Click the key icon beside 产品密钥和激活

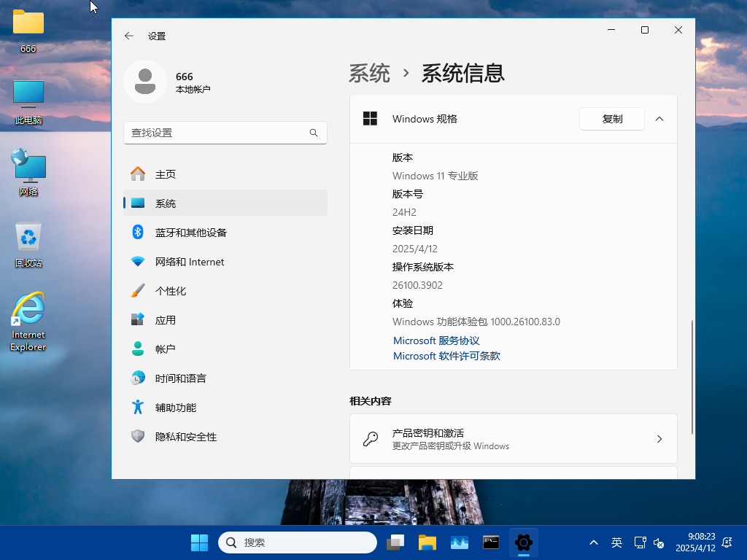[370, 438]
